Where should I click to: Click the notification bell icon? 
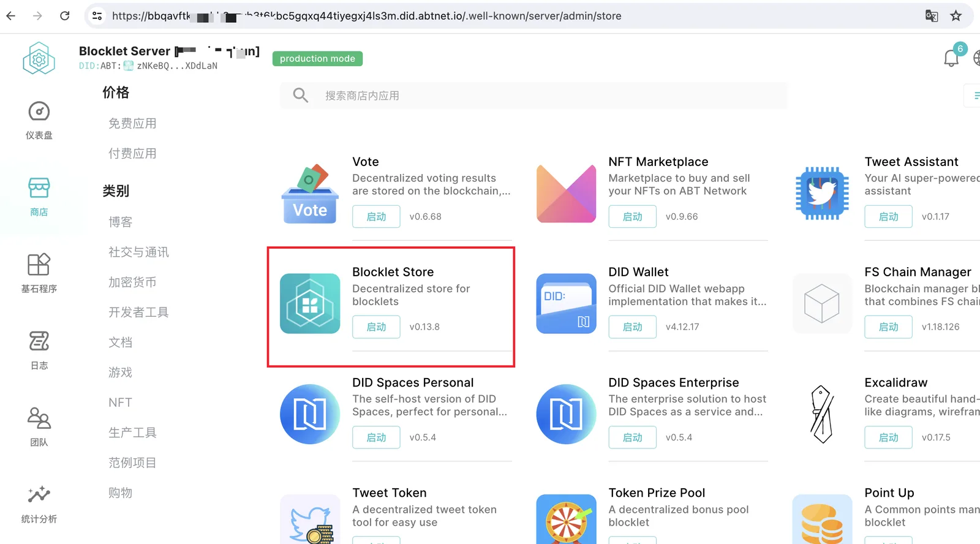(x=951, y=58)
